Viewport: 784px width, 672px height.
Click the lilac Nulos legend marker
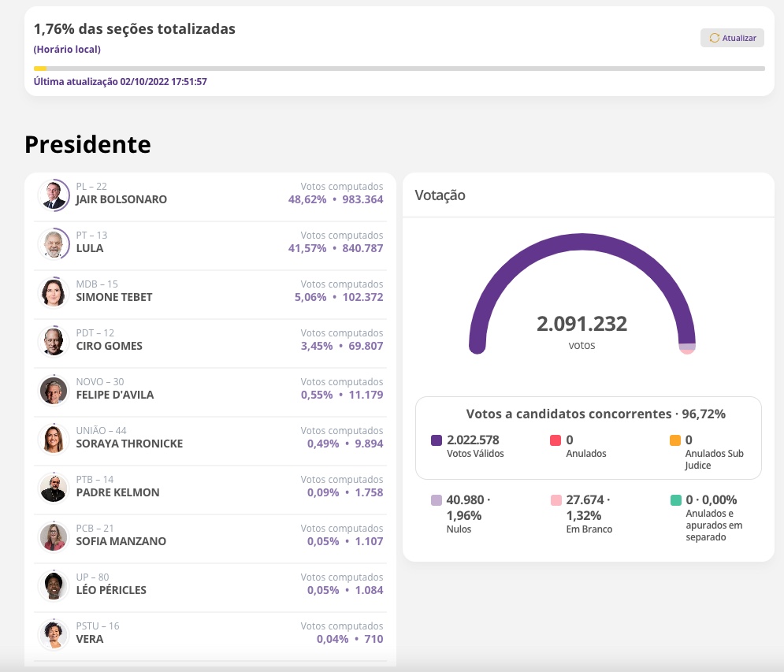coord(437,500)
